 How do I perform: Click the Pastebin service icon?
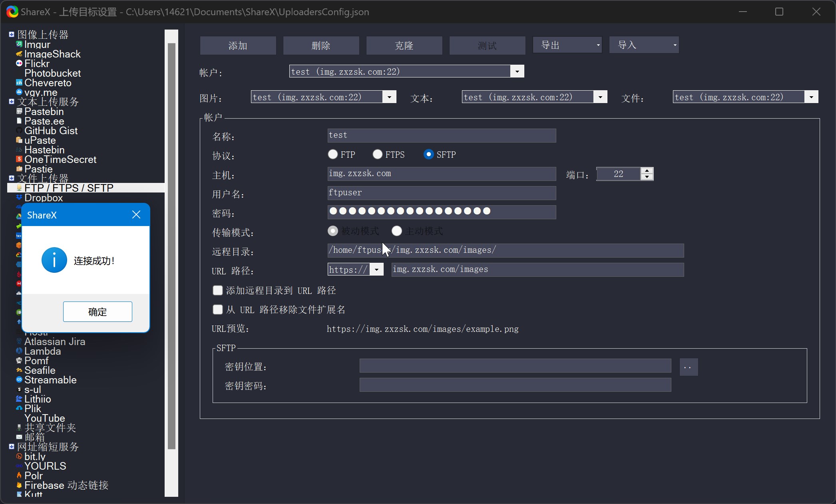point(19,111)
